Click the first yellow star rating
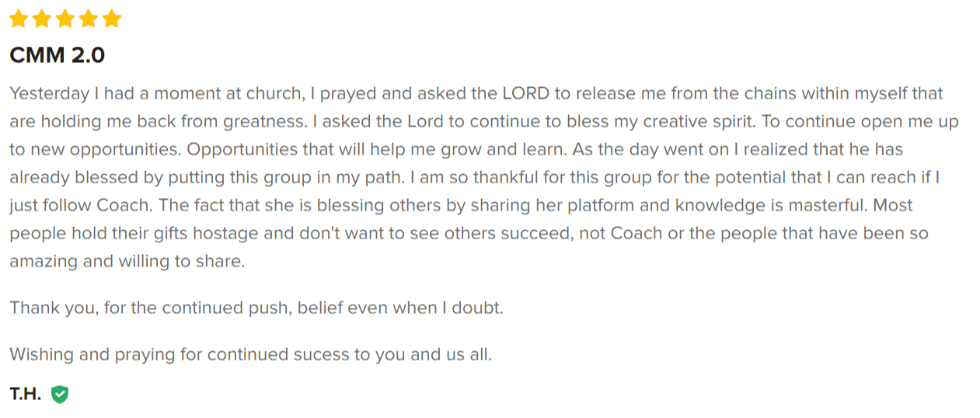This screenshot has height=418, width=980. 19,19
